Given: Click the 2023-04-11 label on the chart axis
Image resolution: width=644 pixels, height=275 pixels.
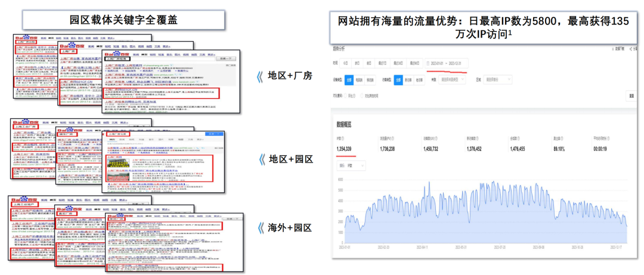Looking at the screenshot, I should (x=423, y=248).
